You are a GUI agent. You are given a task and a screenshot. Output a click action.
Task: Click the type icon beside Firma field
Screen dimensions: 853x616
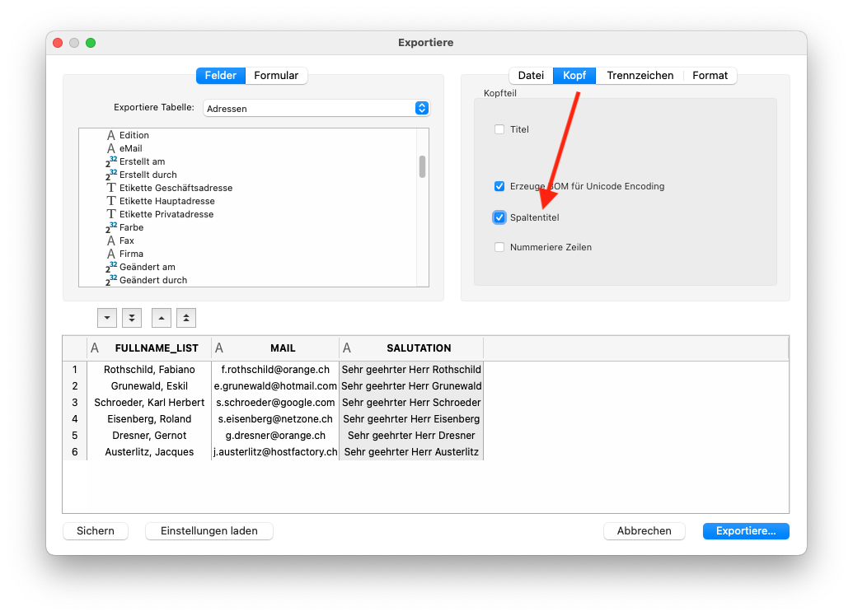(111, 254)
